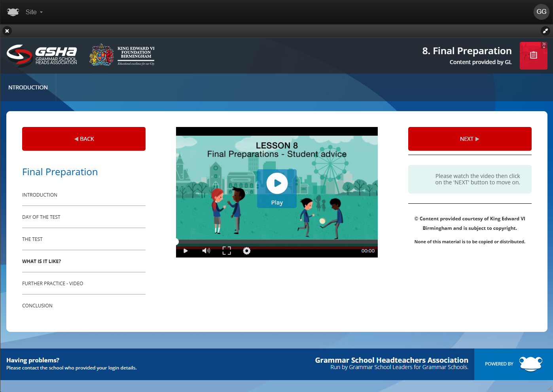Toggle video playback with the Play overlay
553x392 pixels.
[276, 183]
